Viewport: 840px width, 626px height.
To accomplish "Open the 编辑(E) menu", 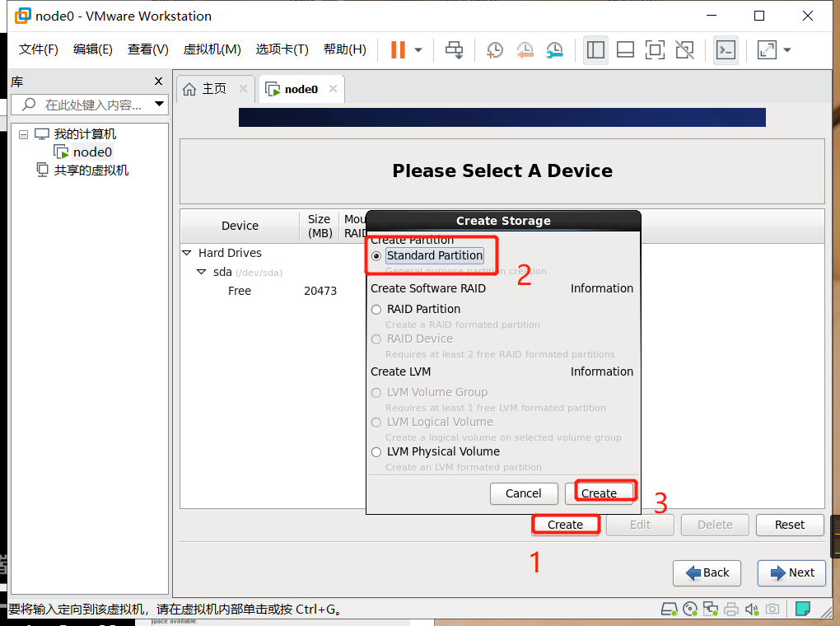I will [93, 49].
